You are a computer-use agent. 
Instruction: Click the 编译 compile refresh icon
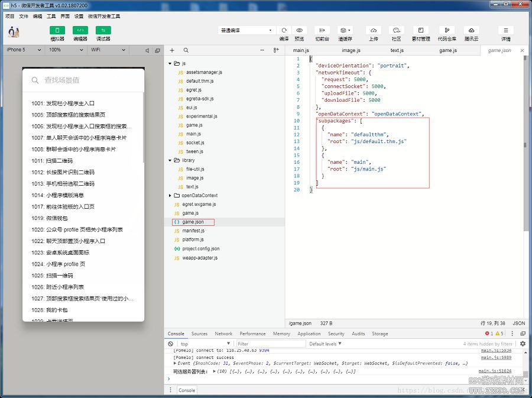pos(284,30)
